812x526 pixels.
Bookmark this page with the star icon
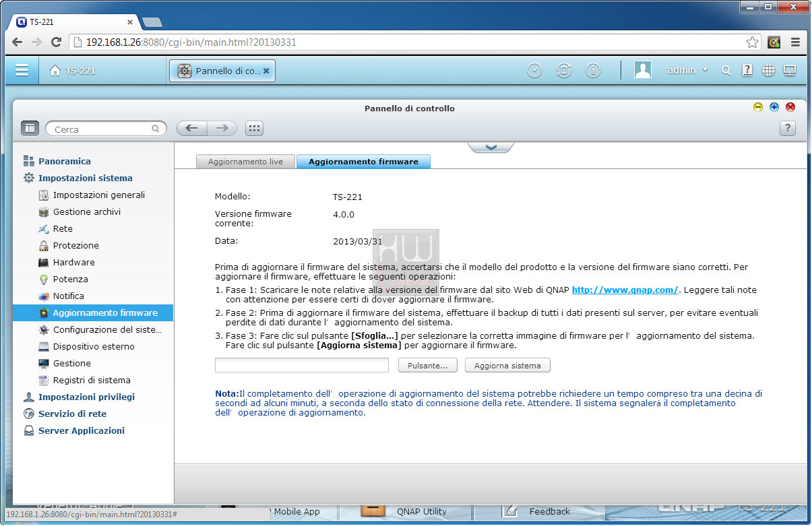752,42
